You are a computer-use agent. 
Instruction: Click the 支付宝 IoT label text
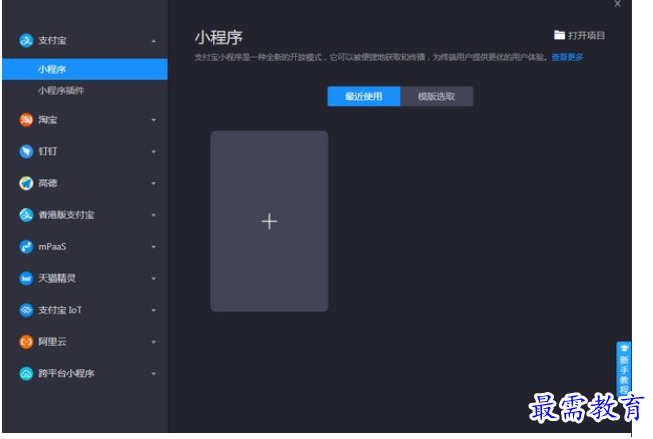(x=60, y=310)
